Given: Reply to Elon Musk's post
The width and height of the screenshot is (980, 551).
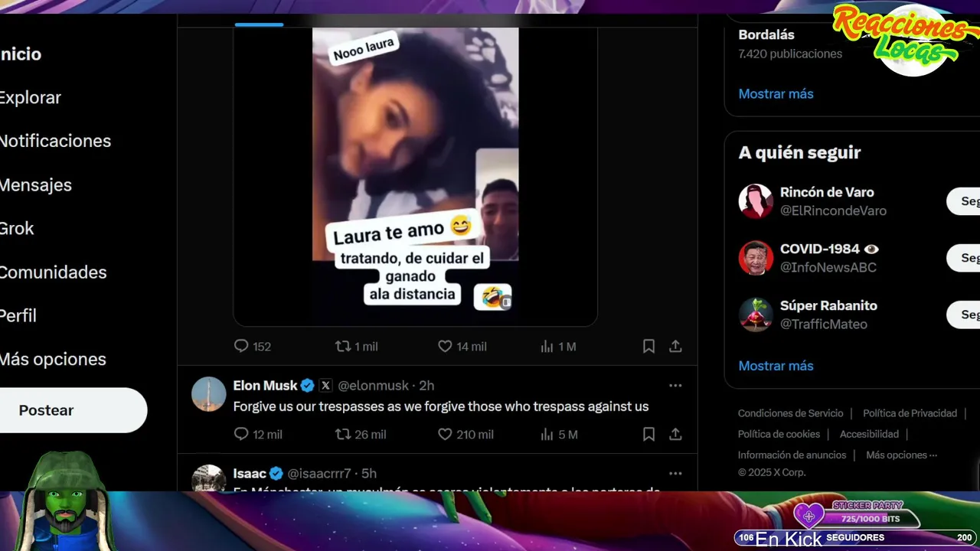Looking at the screenshot, I should pyautogui.click(x=258, y=435).
